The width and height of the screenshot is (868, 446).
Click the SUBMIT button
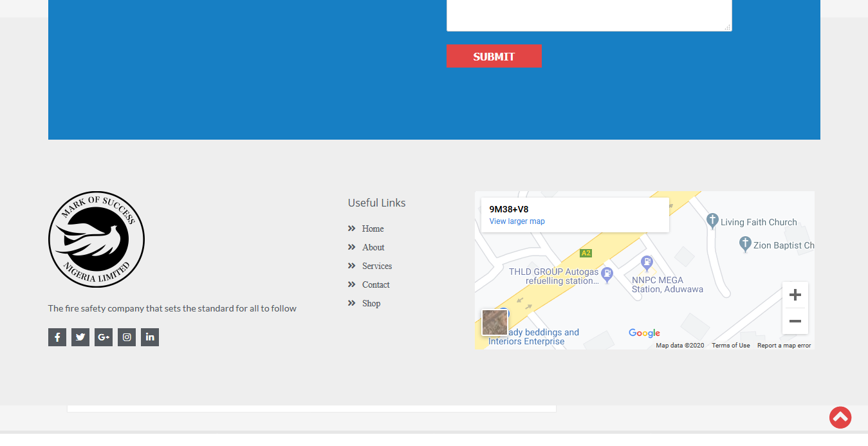[494, 56]
